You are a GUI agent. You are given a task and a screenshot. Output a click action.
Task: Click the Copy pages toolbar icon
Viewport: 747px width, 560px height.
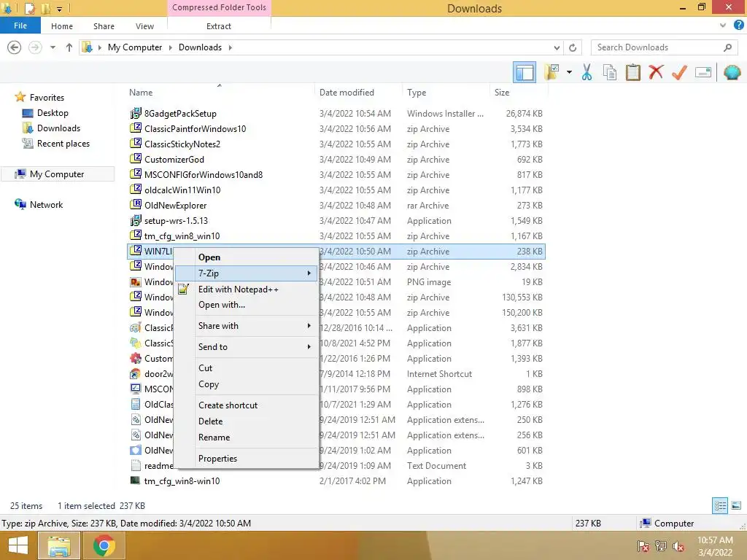point(609,72)
